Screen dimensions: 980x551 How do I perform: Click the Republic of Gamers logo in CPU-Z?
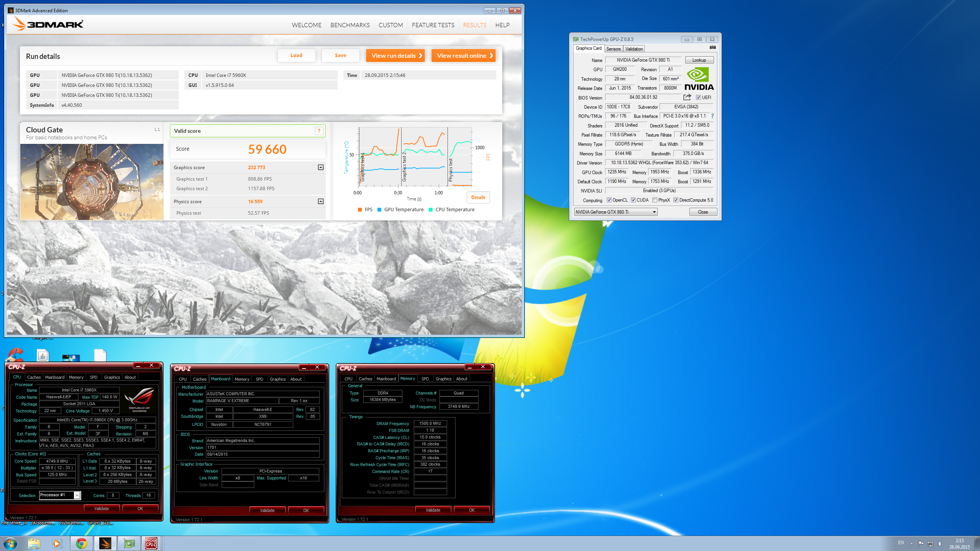pyautogui.click(x=139, y=399)
